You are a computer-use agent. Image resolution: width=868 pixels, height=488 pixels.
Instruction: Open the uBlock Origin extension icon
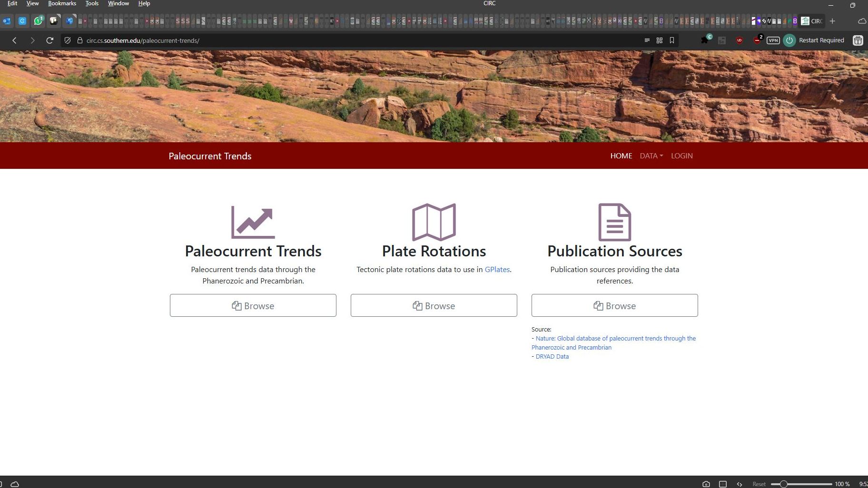[x=739, y=40]
